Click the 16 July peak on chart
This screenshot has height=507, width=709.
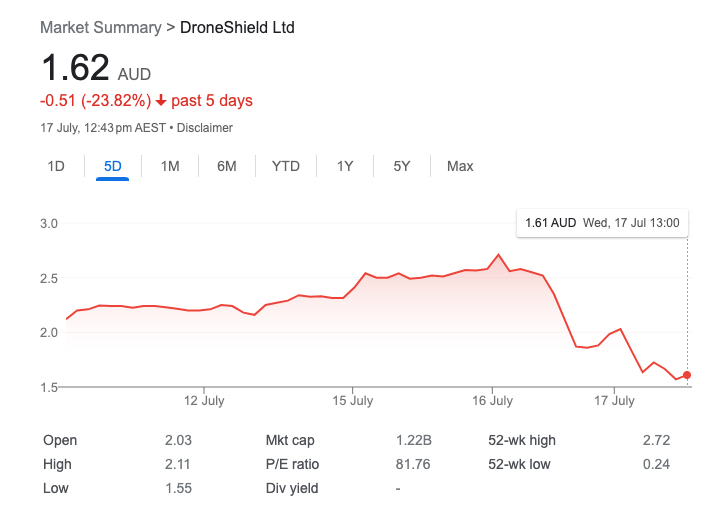coord(499,255)
